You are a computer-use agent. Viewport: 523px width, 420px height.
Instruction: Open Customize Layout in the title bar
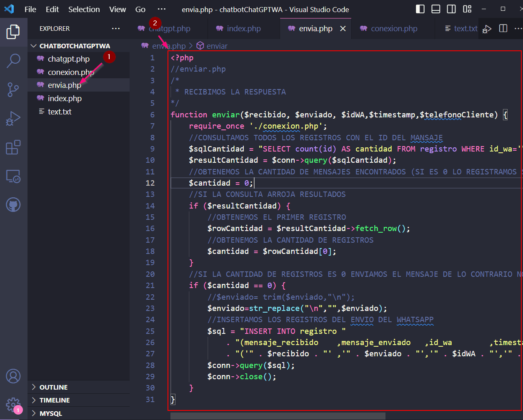[467, 9]
